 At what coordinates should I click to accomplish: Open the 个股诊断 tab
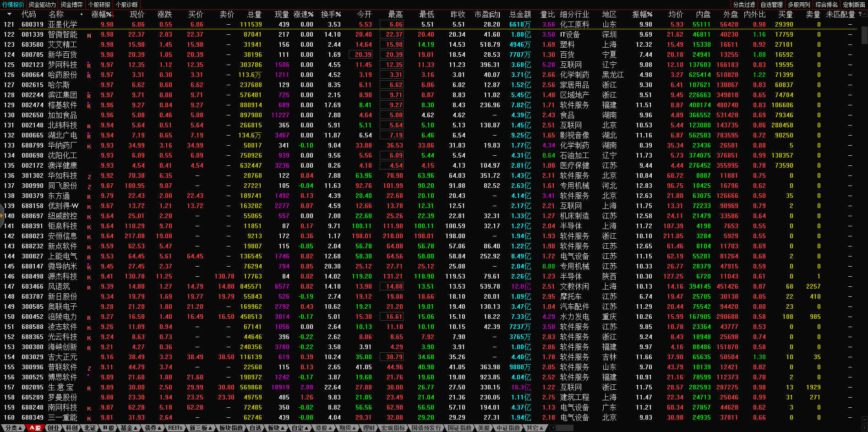click(127, 5)
